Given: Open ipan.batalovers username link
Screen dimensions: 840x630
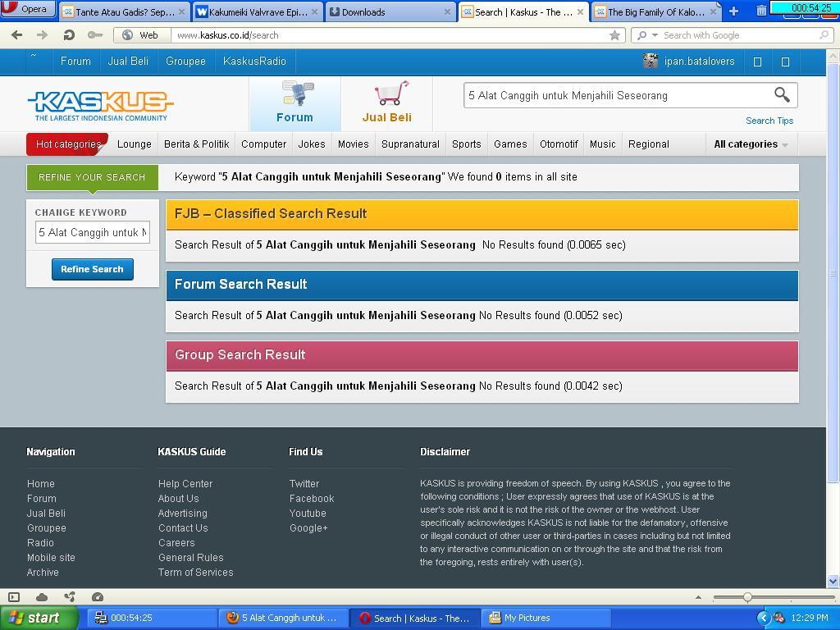Looking at the screenshot, I should click(x=699, y=62).
